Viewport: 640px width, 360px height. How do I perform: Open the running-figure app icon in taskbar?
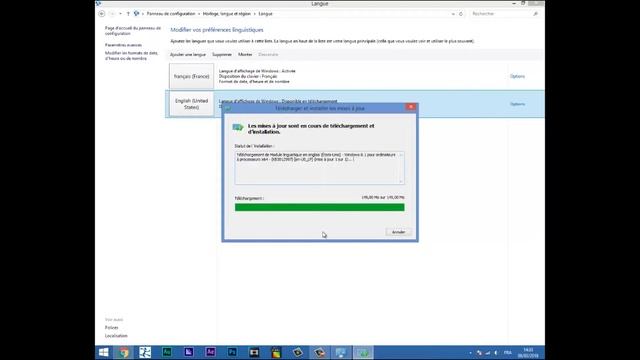tap(145, 352)
